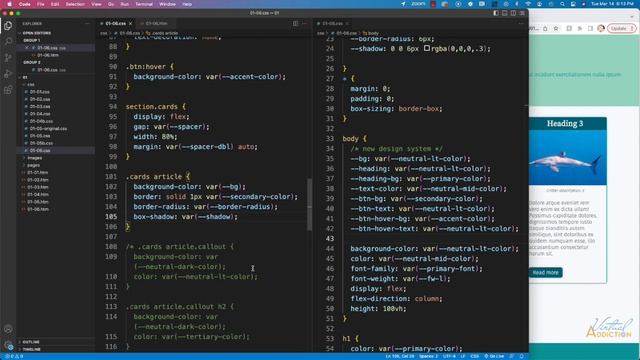This screenshot has width=640, height=360.
Task: Click the UTF-8 encoding in the status bar
Action: (449, 356)
